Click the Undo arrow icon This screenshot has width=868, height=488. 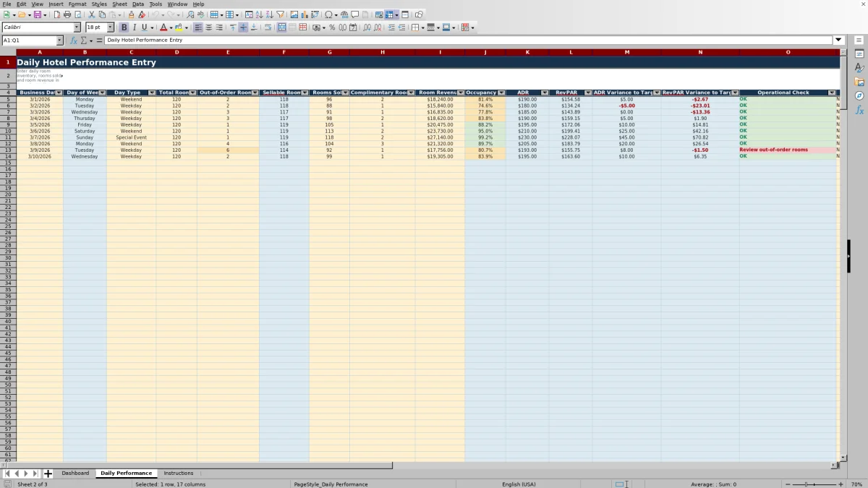pyautogui.click(x=156, y=14)
